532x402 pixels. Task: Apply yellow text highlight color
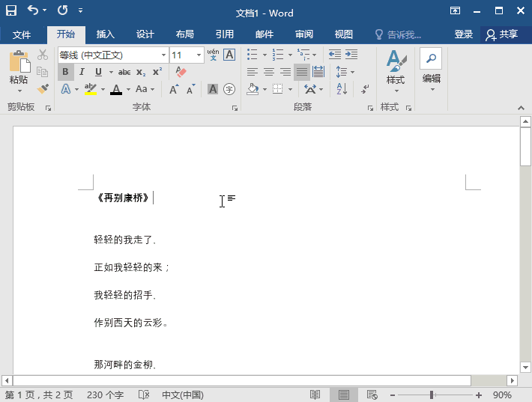click(90, 89)
